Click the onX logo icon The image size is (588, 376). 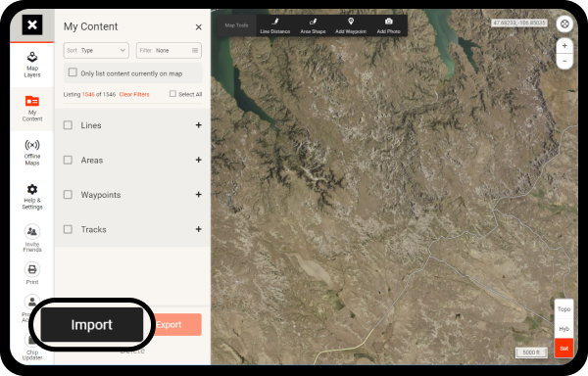(x=32, y=24)
